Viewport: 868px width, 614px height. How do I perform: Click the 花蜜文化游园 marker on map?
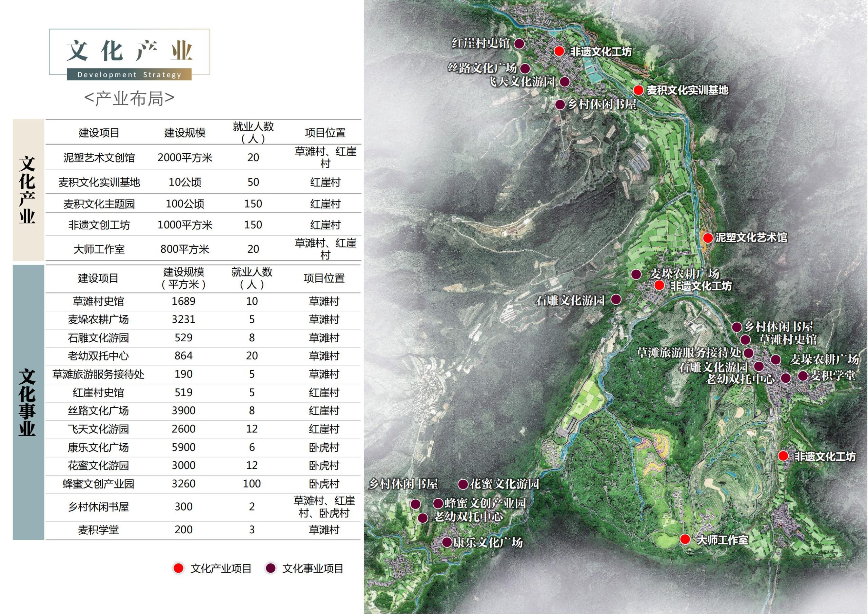tap(463, 484)
